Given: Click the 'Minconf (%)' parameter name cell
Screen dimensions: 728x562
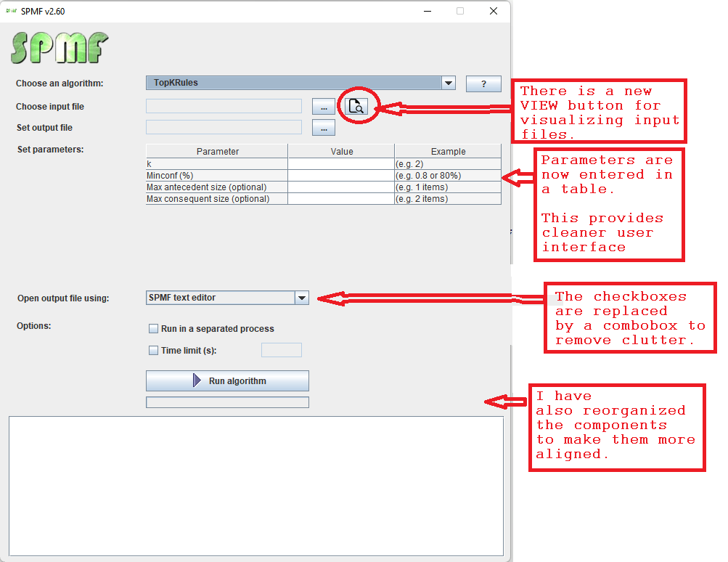Looking at the screenshot, I should [217, 176].
